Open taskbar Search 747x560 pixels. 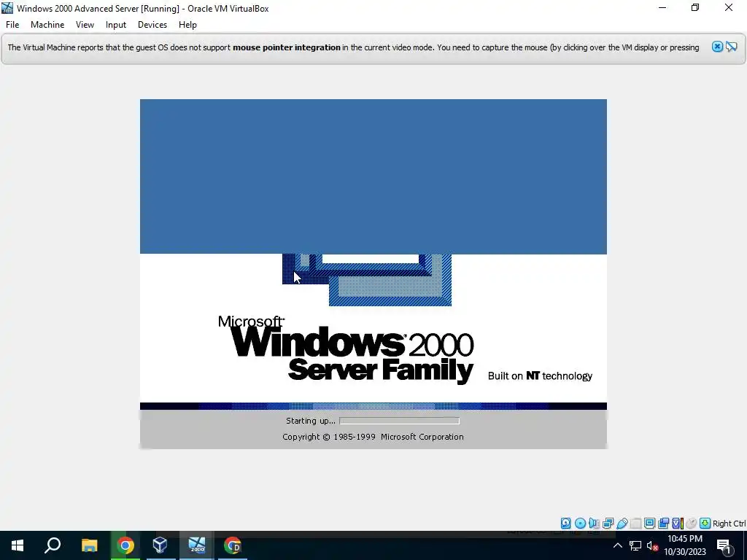[53, 545]
